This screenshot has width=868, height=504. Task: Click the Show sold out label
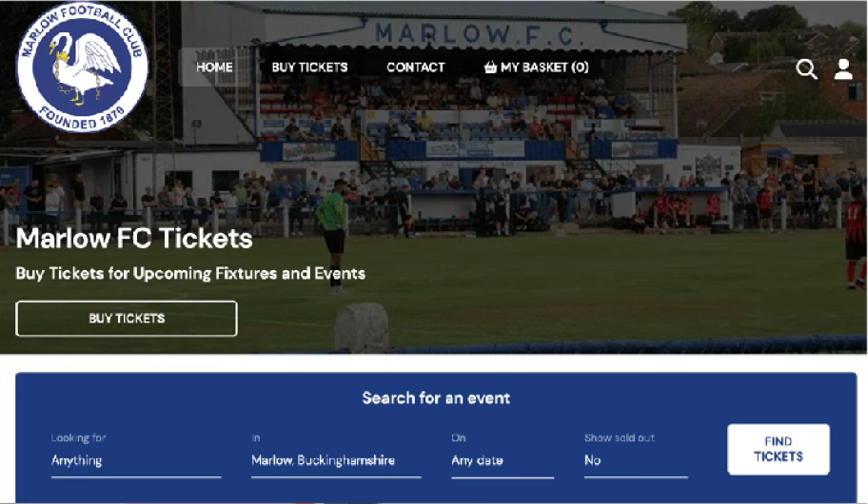tap(620, 437)
